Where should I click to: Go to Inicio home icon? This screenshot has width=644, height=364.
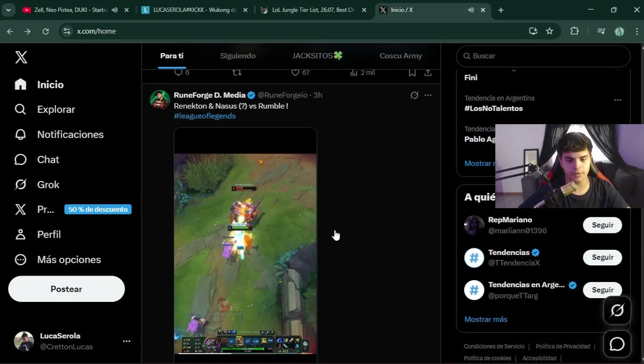[20, 84]
